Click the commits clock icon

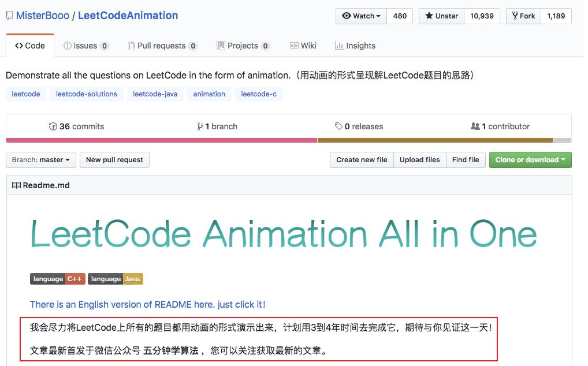pos(53,126)
